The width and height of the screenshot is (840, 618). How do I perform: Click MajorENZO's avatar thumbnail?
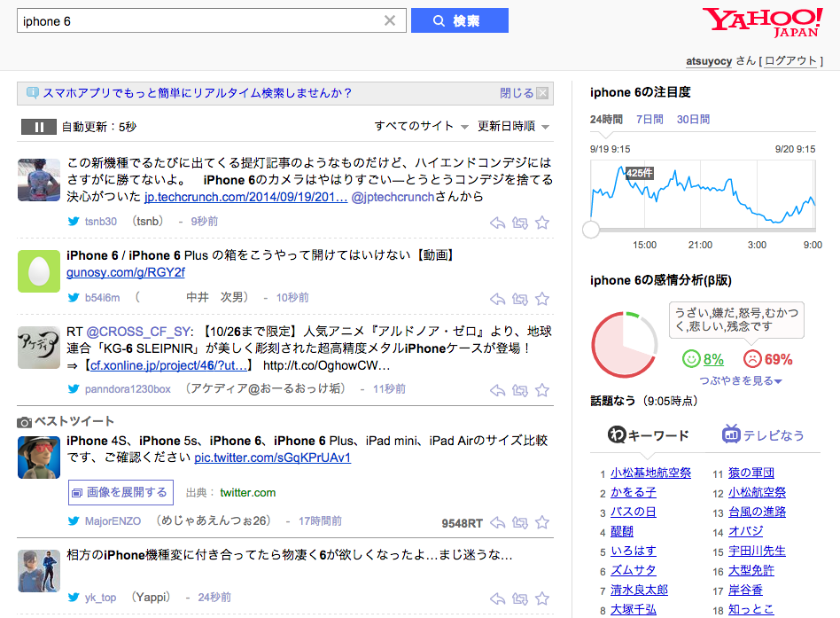(39, 458)
